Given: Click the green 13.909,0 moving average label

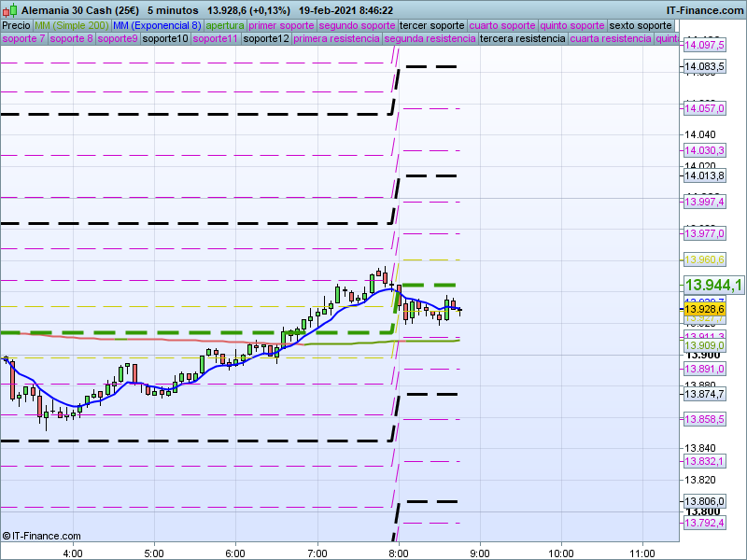Looking at the screenshot, I should coord(704,345).
